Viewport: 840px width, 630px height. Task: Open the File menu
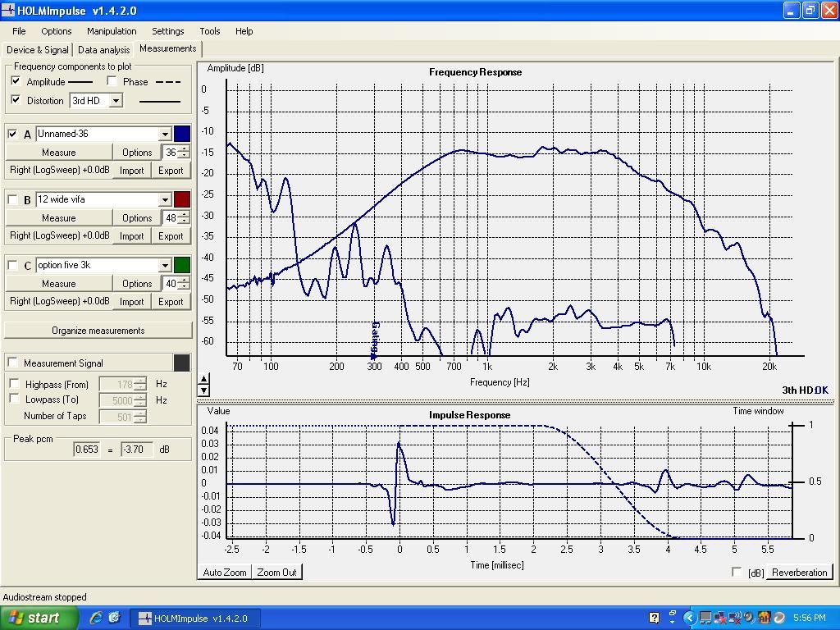tap(19, 31)
